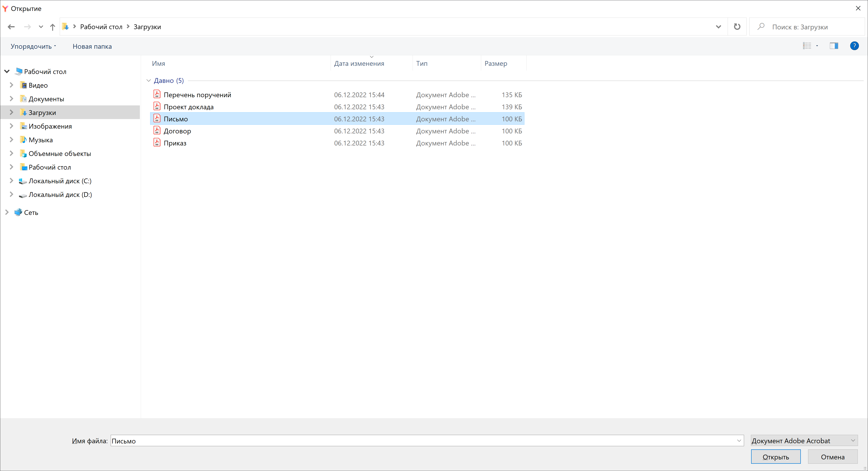Click the 06.12.2022 15:44 date cell
This screenshot has width=868, height=471.
point(359,95)
